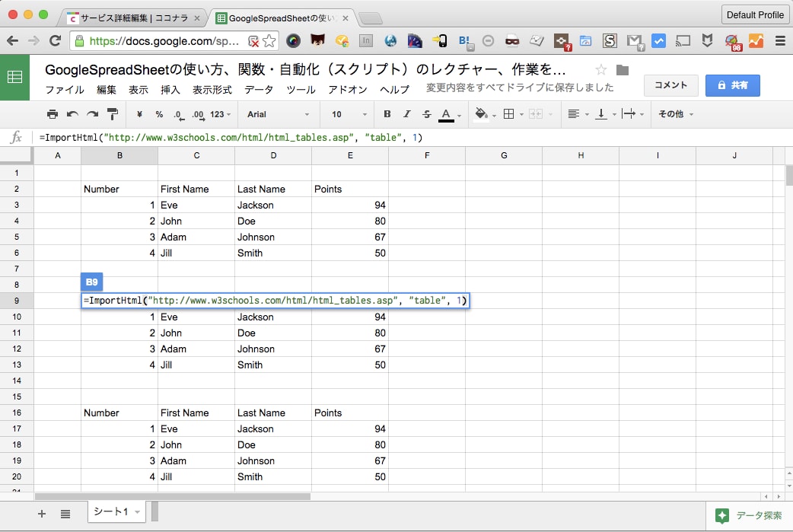Go back in browser
The width and height of the screenshot is (793, 532).
click(x=13, y=41)
